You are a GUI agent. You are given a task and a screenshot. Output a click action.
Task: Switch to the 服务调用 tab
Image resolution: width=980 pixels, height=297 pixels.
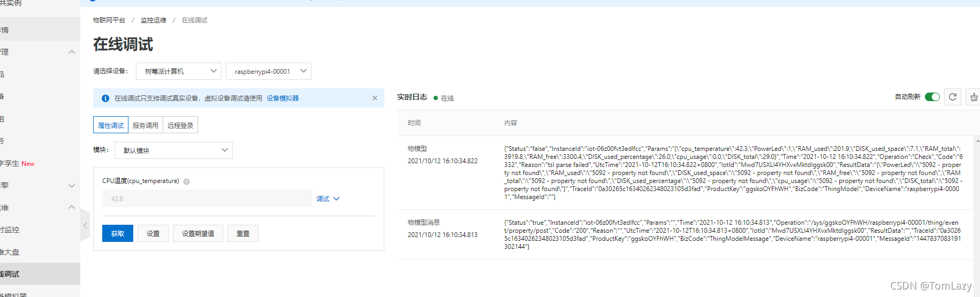click(146, 125)
